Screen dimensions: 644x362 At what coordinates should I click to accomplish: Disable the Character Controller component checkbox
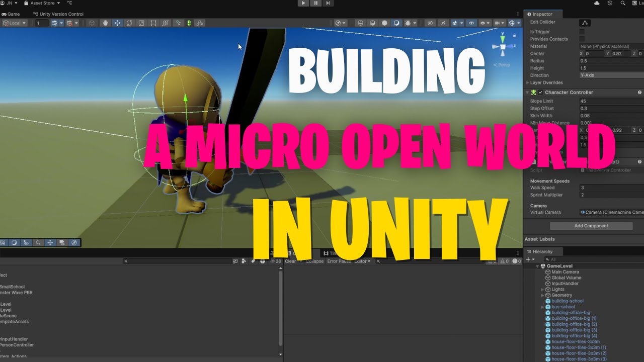pos(540,93)
